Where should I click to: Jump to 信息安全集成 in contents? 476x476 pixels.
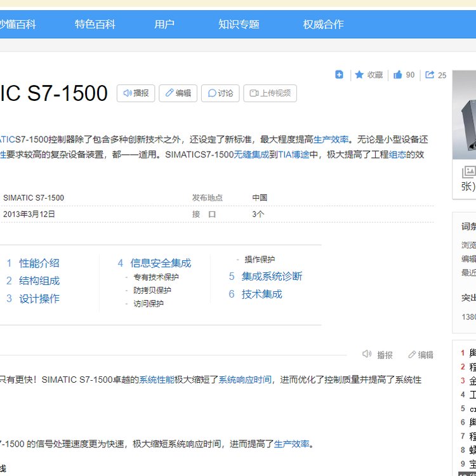[160, 263]
